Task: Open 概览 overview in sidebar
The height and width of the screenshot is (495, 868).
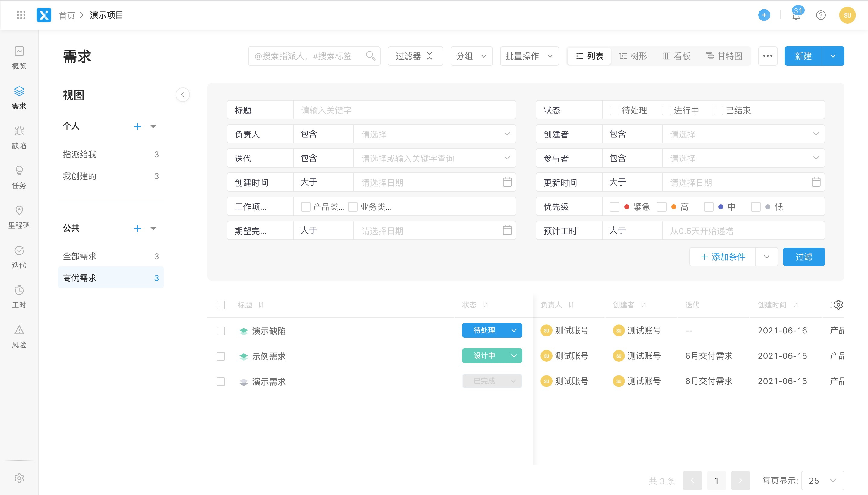Action: click(19, 58)
